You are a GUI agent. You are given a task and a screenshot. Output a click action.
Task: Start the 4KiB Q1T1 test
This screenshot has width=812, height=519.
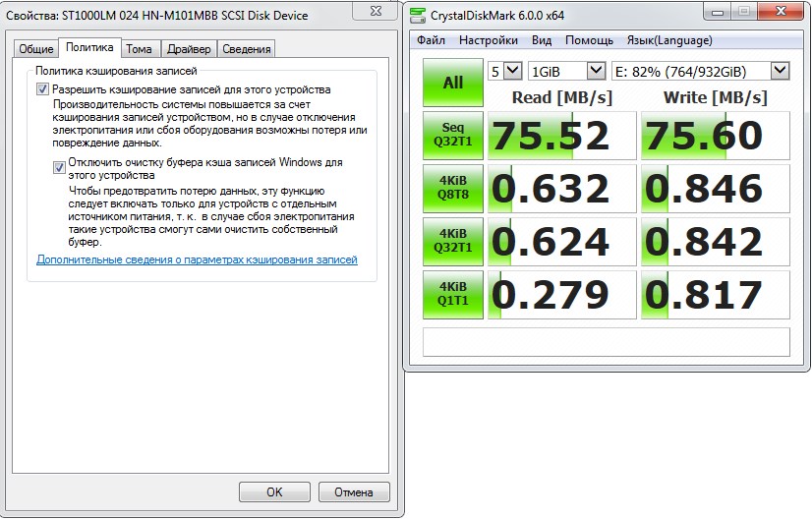452,294
